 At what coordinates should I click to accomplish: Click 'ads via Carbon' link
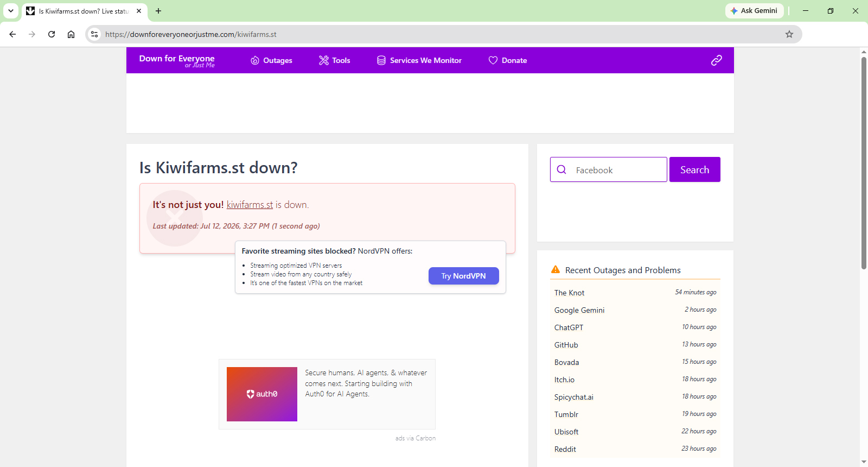pyautogui.click(x=416, y=438)
